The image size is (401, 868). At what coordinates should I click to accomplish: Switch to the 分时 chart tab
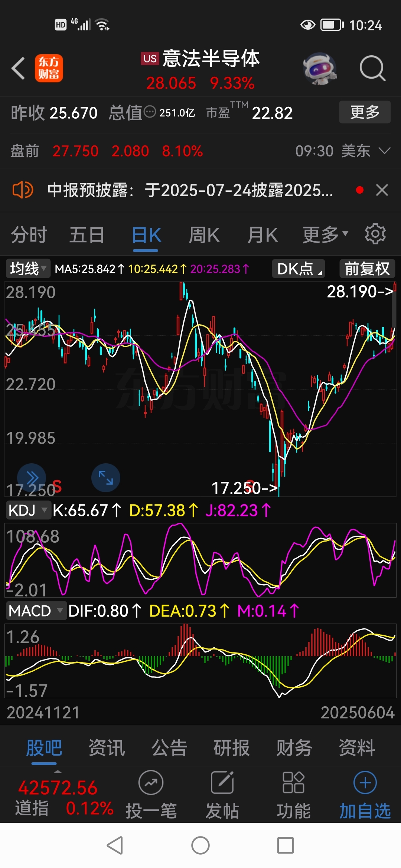(29, 235)
